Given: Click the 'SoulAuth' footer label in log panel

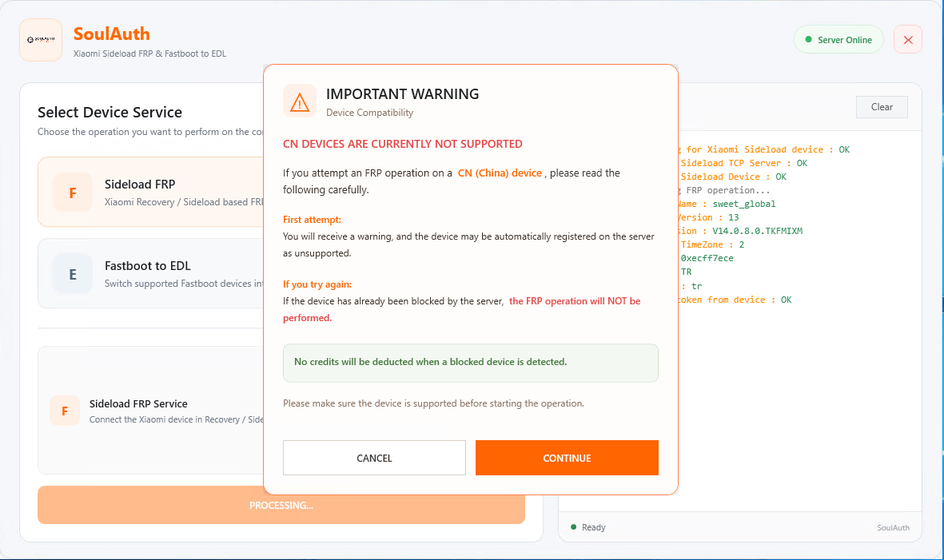Looking at the screenshot, I should click(x=893, y=527).
